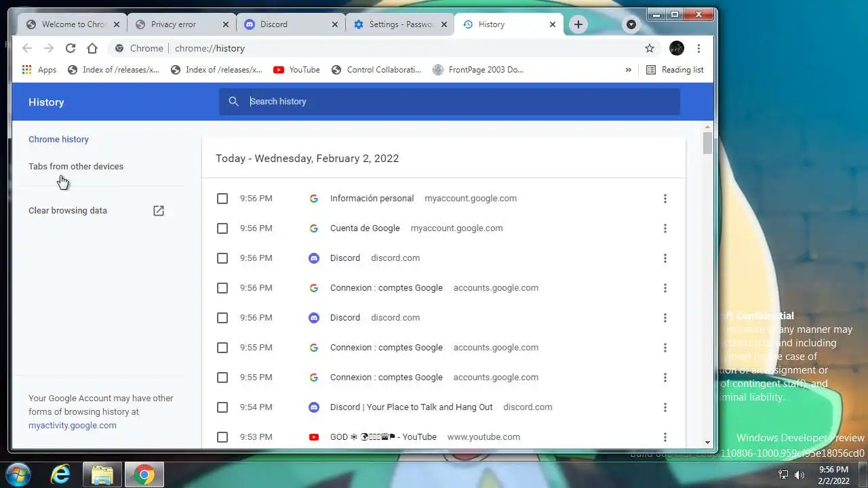Tick the checkbox for second 9:56 PM Discord entry

222,318
